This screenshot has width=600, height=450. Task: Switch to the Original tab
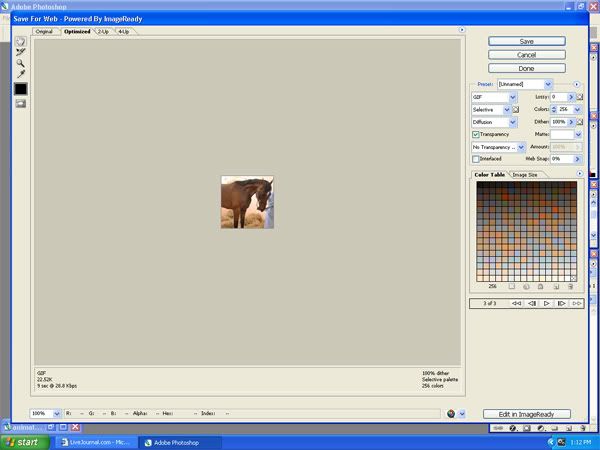click(x=44, y=32)
